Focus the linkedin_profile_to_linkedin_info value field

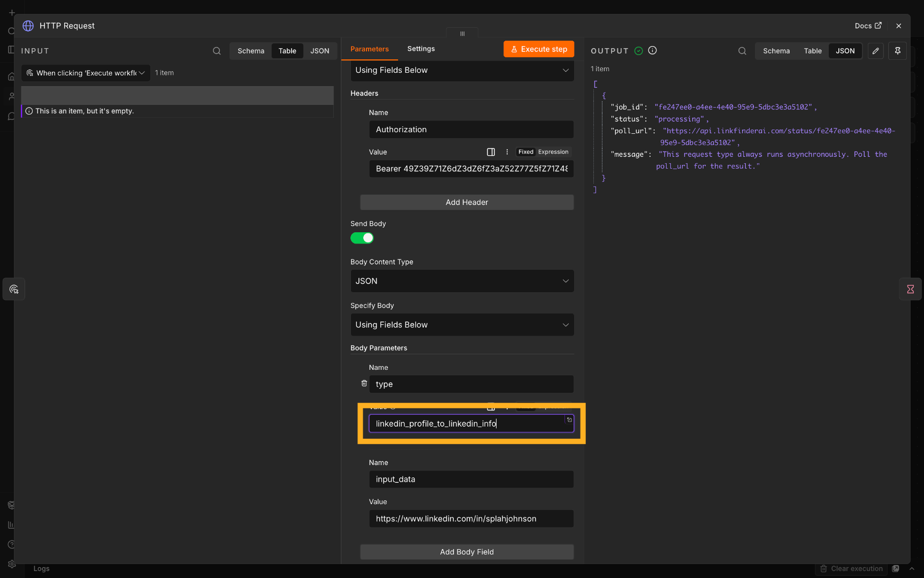coord(471,423)
